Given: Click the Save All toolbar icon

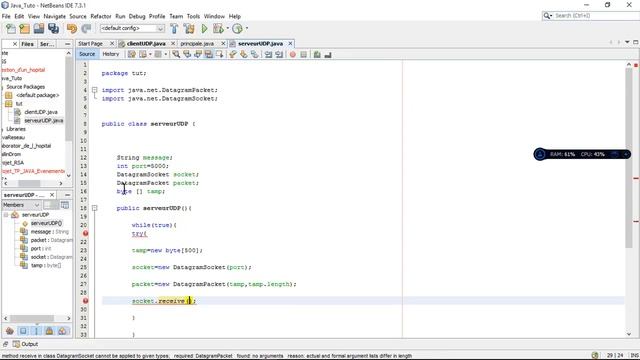Looking at the screenshot, I should coord(53,29).
